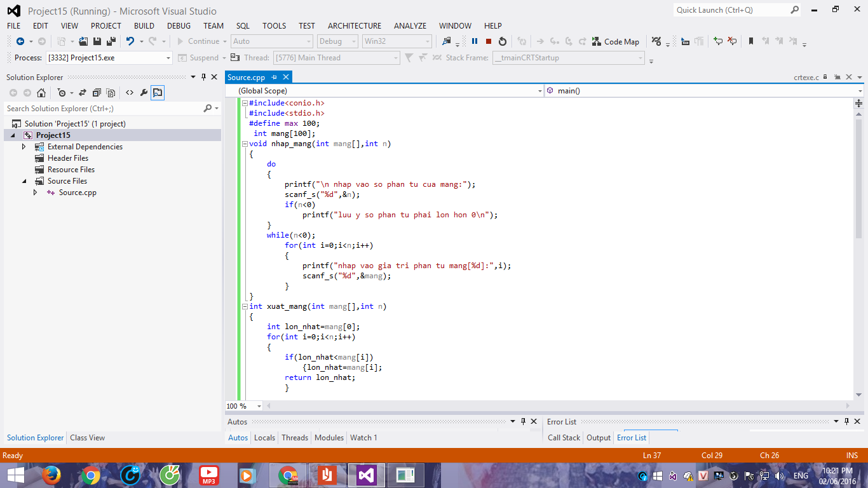Toggle Preview Selected Items in Solution Explorer
868x488 pixels.
coord(158,93)
